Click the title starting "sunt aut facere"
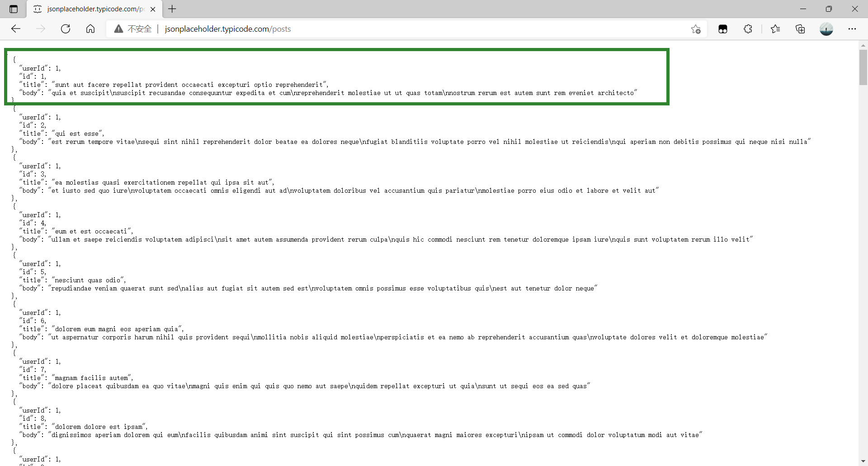 (x=190, y=85)
